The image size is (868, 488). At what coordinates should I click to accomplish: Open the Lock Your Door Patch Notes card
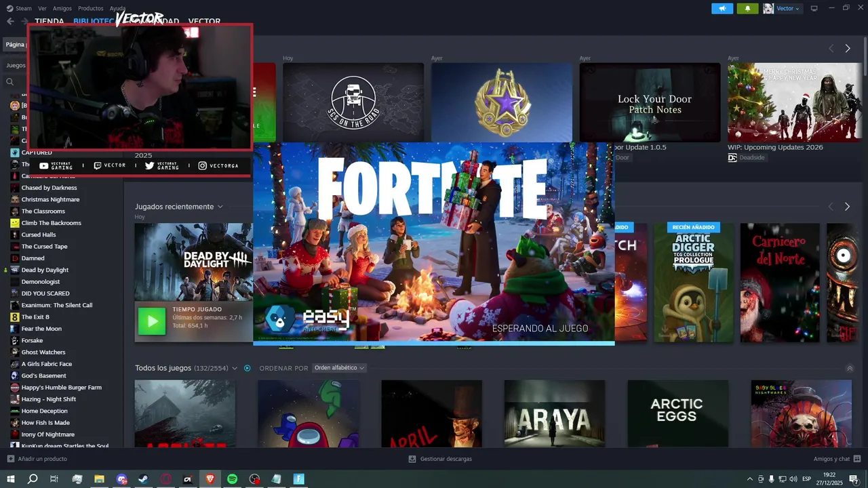(650, 102)
